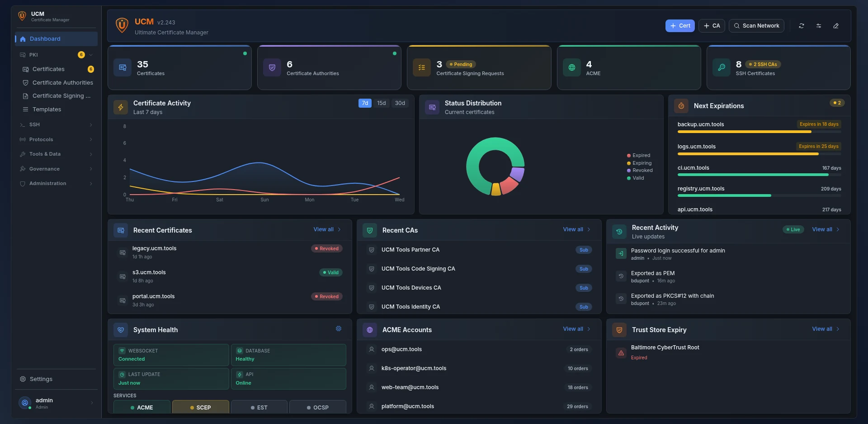Click the edit pencil icon in header

(836, 26)
